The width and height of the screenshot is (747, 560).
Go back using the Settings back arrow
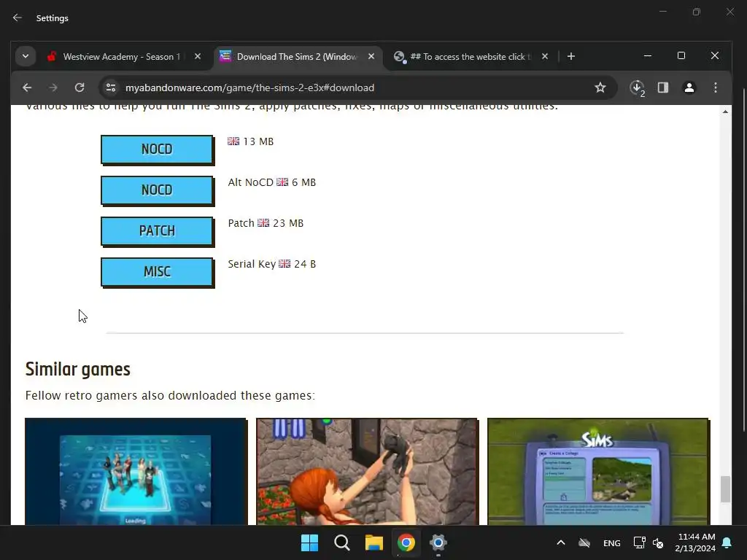click(18, 17)
